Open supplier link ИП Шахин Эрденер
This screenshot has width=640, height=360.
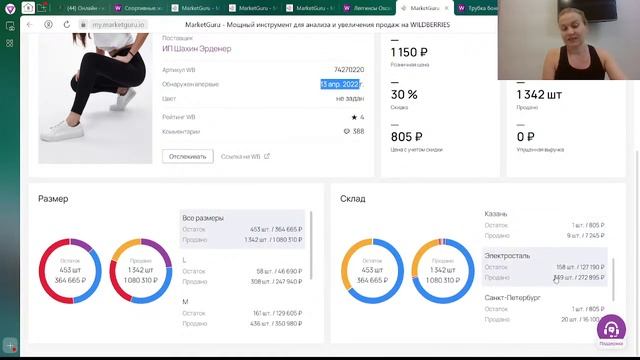(197, 49)
